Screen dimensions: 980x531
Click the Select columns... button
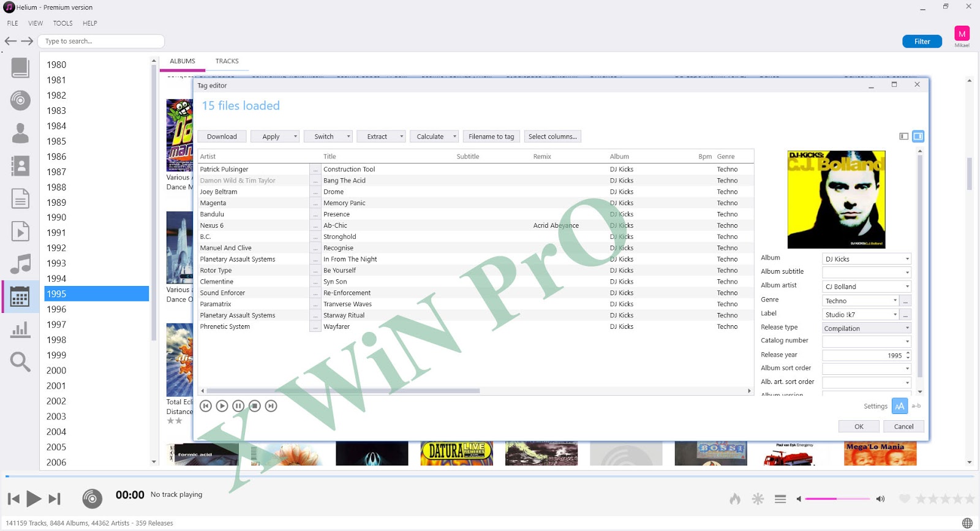click(552, 137)
